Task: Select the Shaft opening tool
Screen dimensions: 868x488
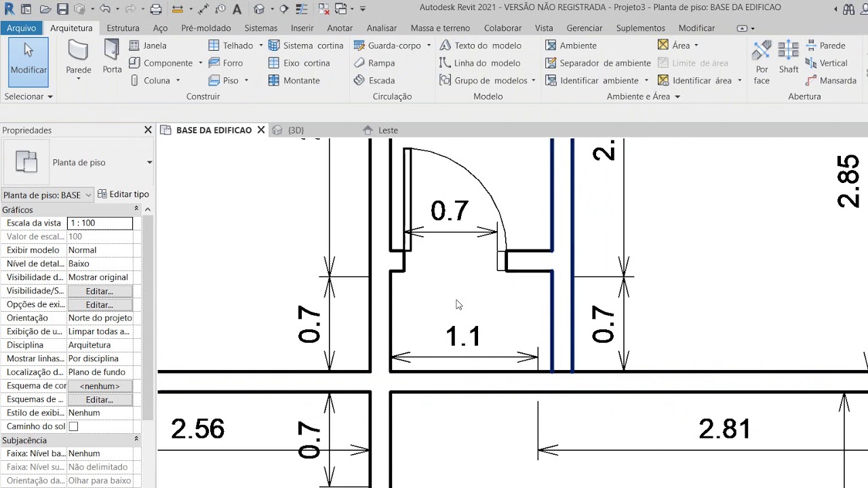Action: point(789,58)
